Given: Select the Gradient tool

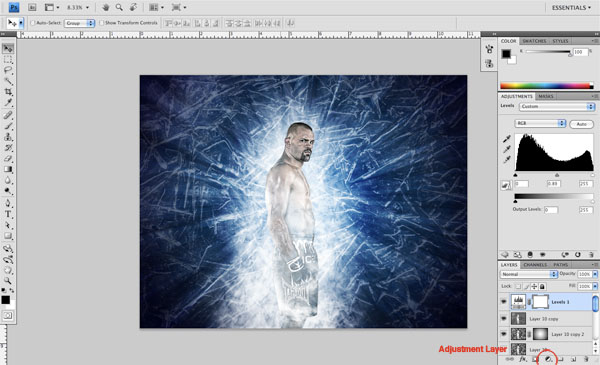Looking at the screenshot, I should 8,169.
